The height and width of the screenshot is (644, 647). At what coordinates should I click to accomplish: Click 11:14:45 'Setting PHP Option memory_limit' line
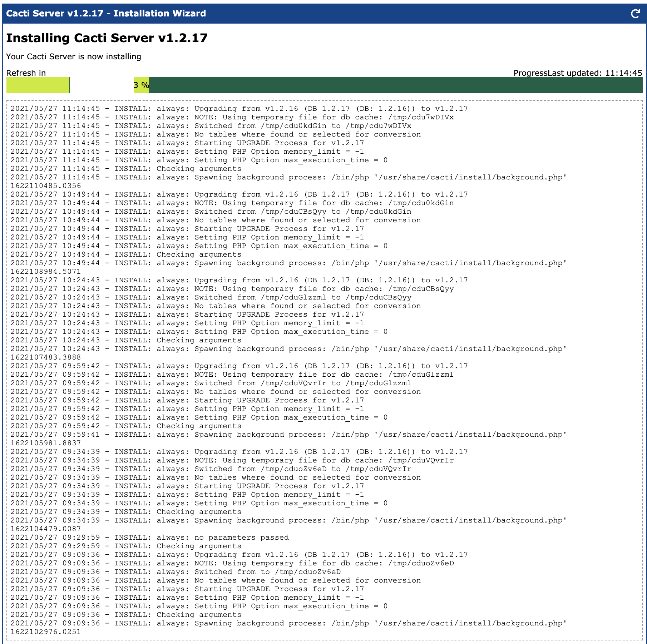pos(187,152)
